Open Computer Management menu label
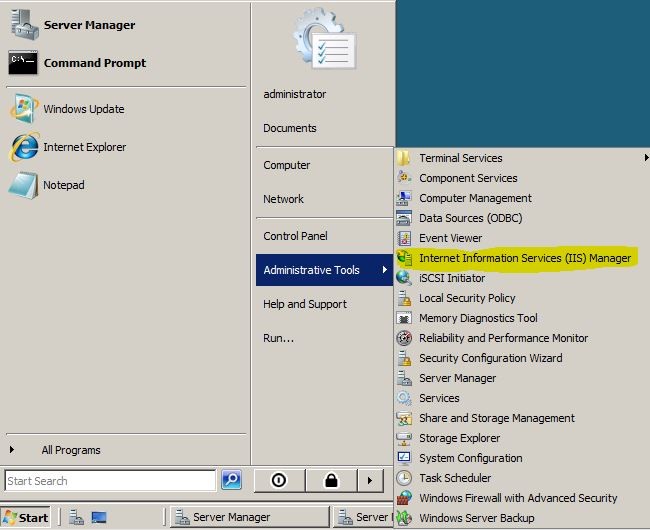Image resolution: width=650 pixels, height=530 pixels. point(475,198)
